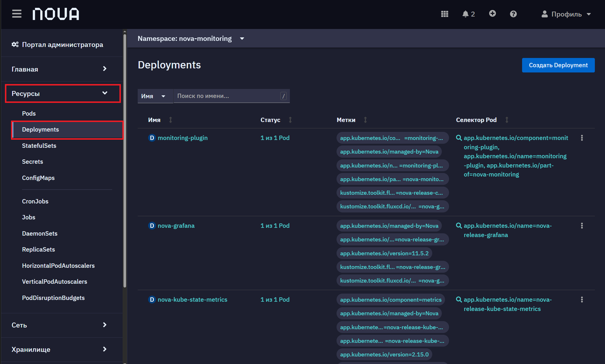
Task: Open Secrets in sidebar
Action: (32, 161)
